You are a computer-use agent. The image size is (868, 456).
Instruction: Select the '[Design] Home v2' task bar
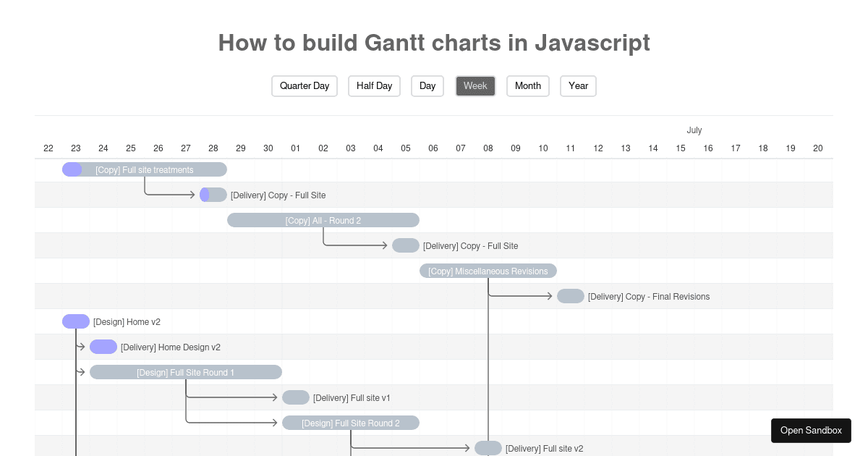(x=76, y=321)
